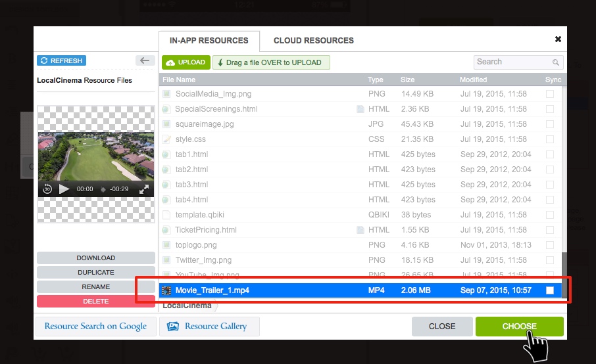This screenshot has height=364, width=596.
Task: Toggle sync checkbox for SocialMedia_Img.png
Action: (x=550, y=94)
